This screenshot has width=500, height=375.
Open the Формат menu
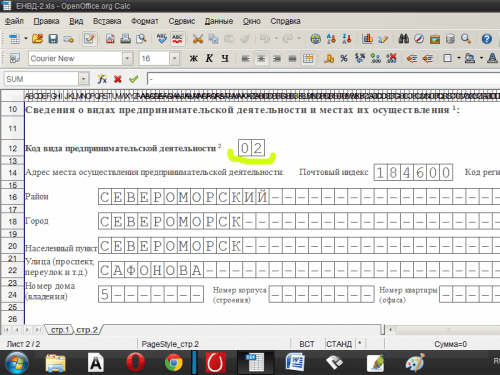tap(145, 21)
